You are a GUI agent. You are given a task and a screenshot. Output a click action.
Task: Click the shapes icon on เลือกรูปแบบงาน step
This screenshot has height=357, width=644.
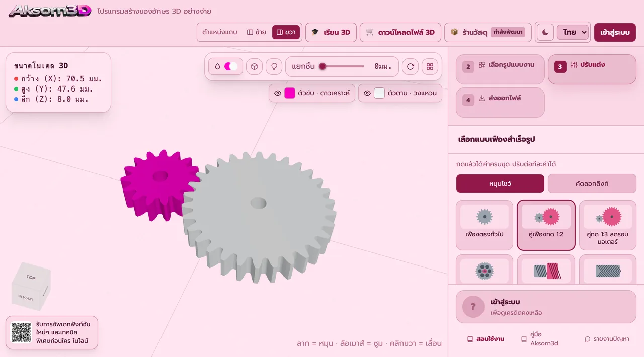point(482,65)
